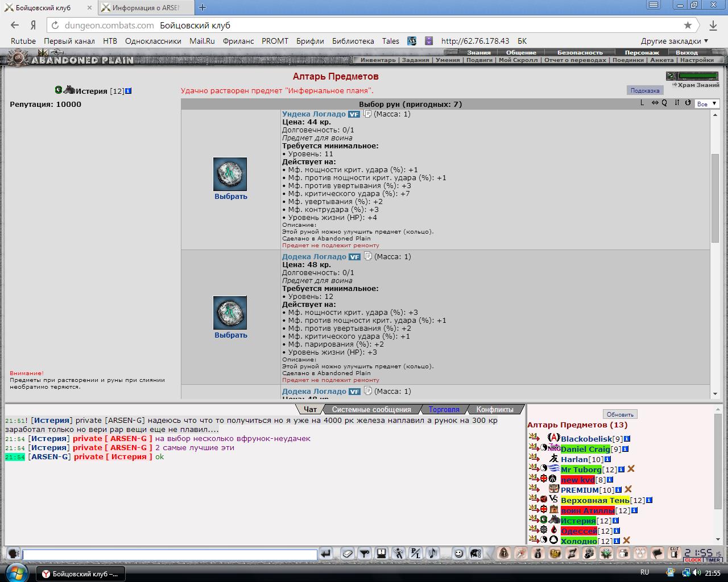Screen dimensions: 728x582
Task: Click the crossed swords icon beside PREMIUM
Action: point(628,489)
